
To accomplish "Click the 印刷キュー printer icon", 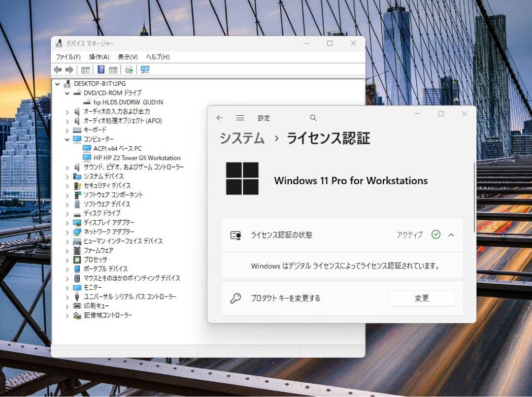I will pyautogui.click(x=77, y=306).
